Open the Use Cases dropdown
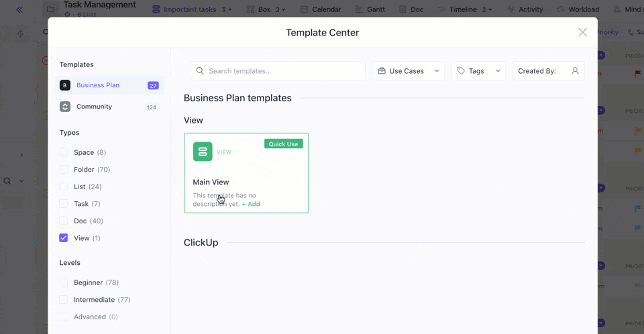 click(409, 71)
